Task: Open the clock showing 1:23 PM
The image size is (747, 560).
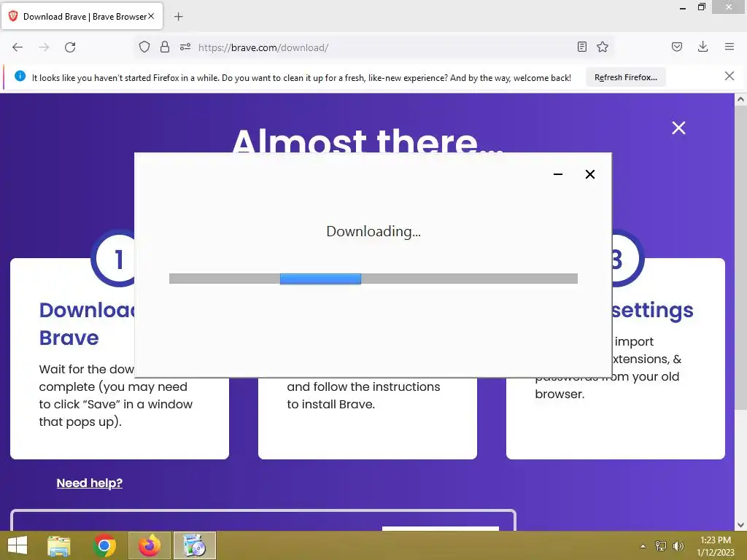Action: tap(716, 545)
